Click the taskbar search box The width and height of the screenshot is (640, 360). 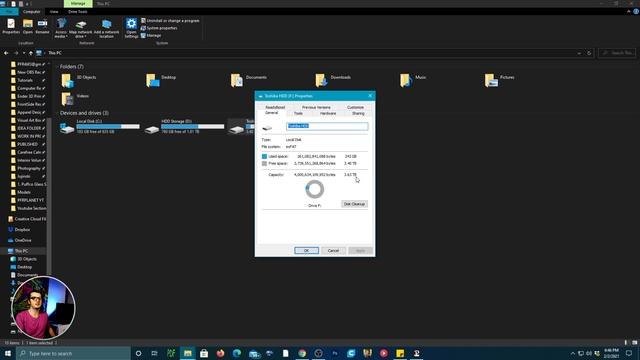[x=73, y=353]
